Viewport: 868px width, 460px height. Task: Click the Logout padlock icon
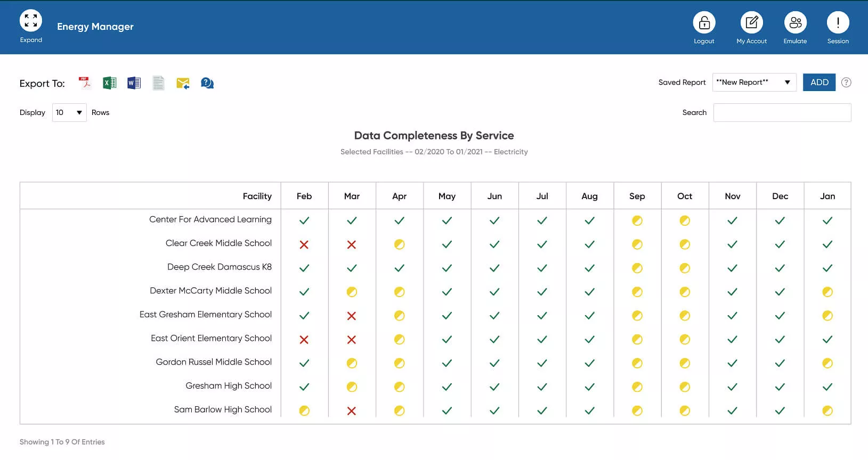coord(704,22)
